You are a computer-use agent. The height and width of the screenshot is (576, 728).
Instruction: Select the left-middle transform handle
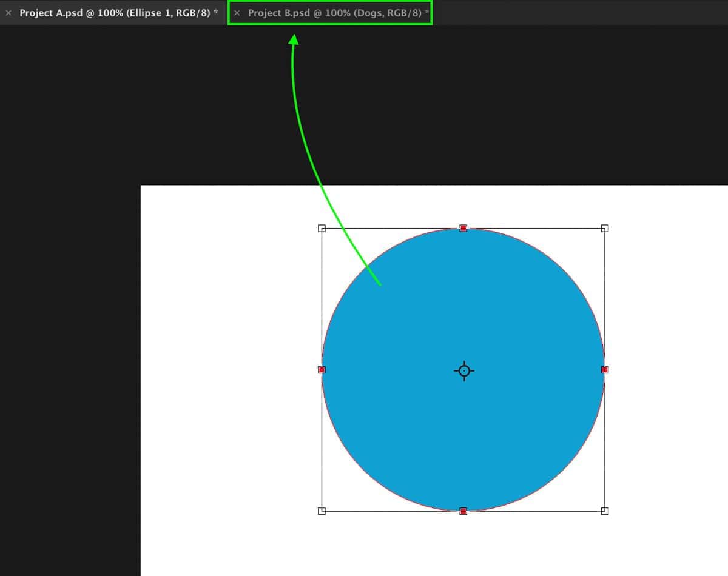point(322,370)
